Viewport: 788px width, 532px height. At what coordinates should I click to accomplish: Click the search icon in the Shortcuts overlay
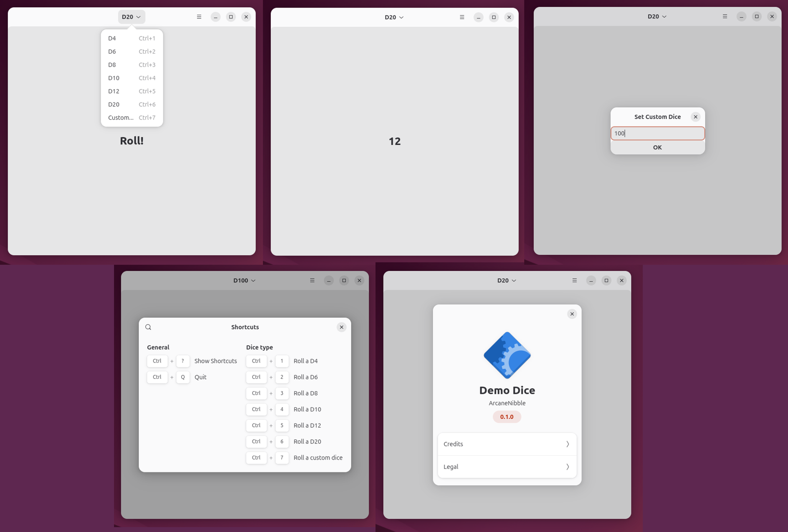pos(148,327)
